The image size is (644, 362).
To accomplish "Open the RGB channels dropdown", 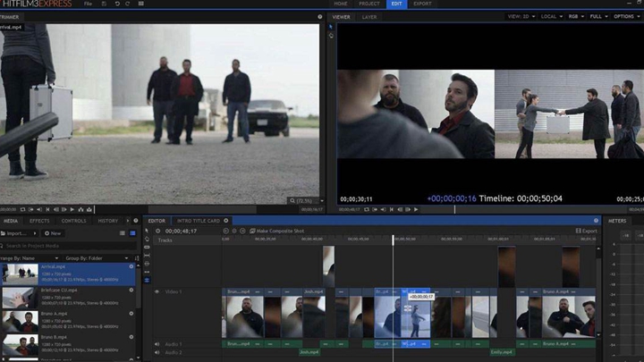I will coord(576,16).
